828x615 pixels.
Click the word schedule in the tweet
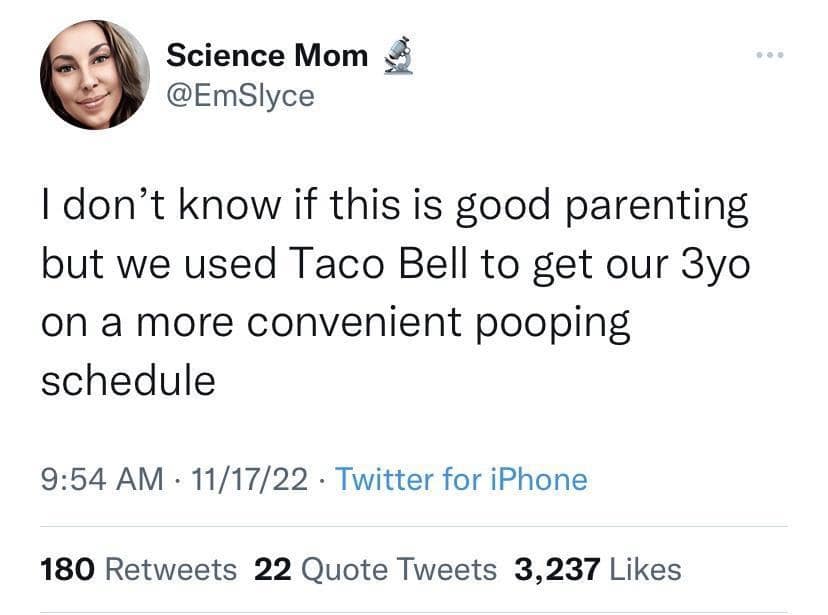click(x=128, y=380)
